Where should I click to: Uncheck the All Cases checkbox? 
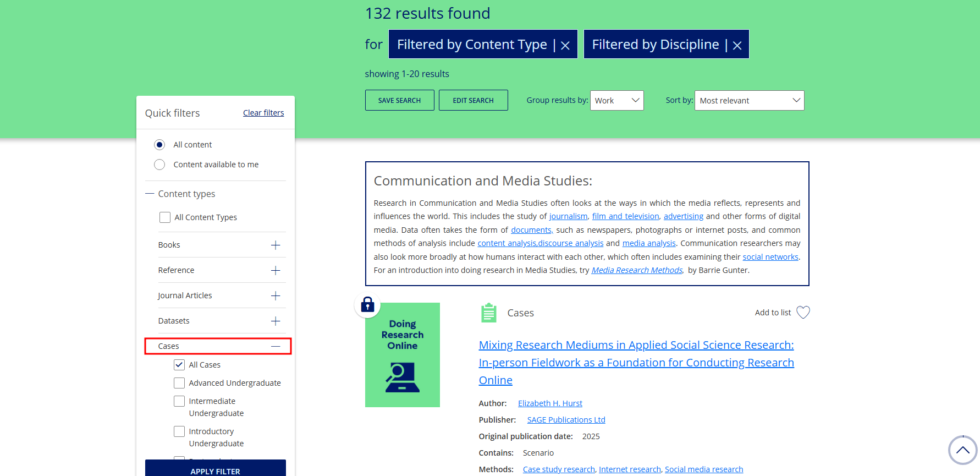point(179,365)
